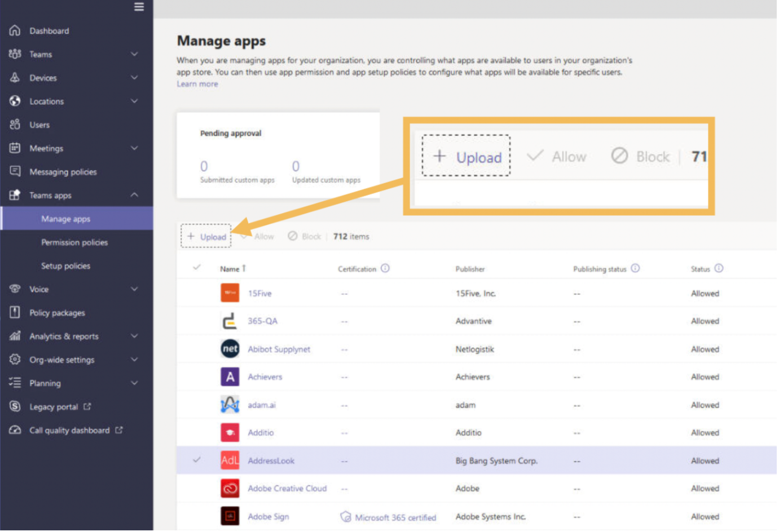Click Big Bang System Corp. publisher cell
779x532 pixels.
click(x=496, y=461)
